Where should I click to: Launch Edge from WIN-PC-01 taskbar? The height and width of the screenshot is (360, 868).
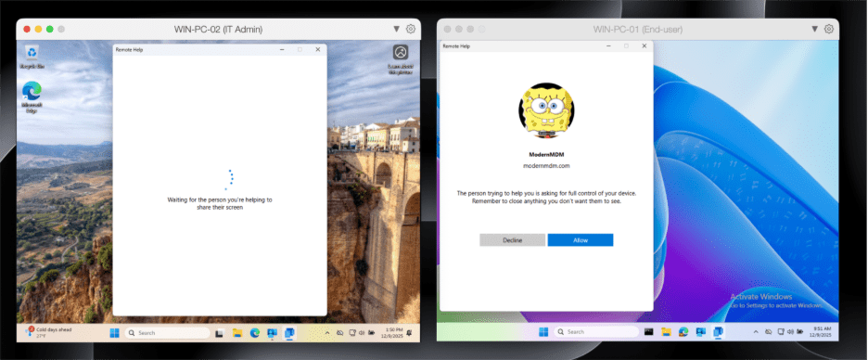(x=683, y=332)
